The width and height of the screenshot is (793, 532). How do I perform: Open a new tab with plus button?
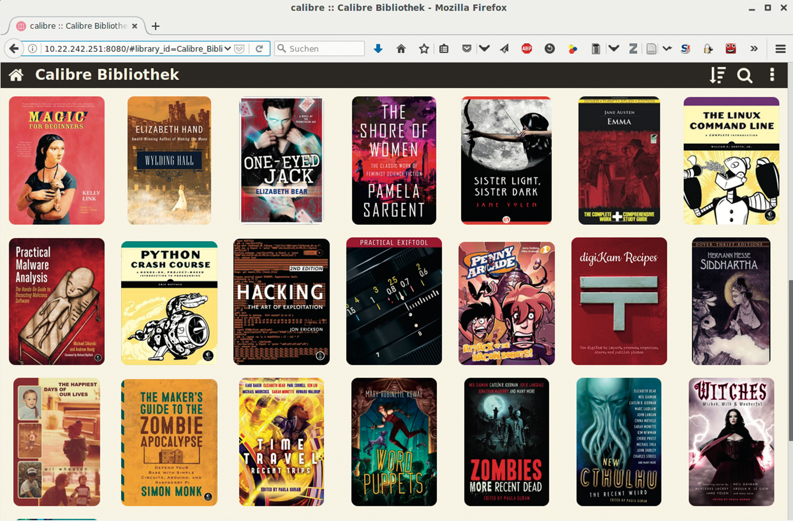pos(156,26)
